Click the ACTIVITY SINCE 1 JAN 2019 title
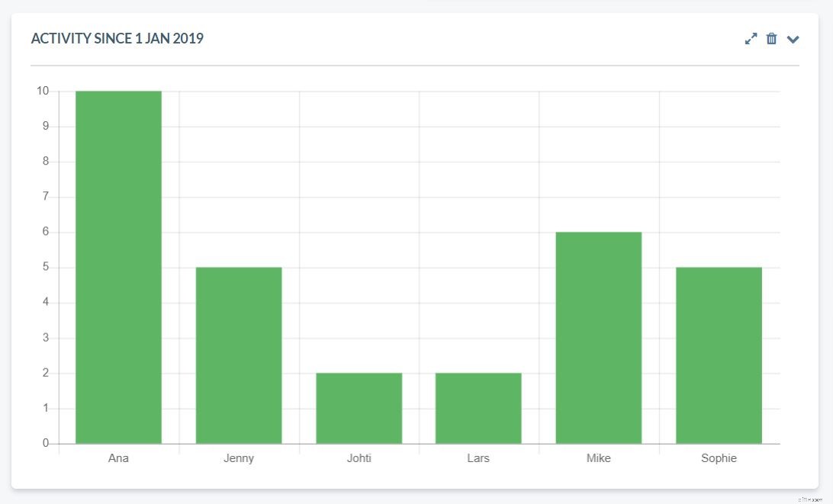833x504 pixels. coord(117,38)
